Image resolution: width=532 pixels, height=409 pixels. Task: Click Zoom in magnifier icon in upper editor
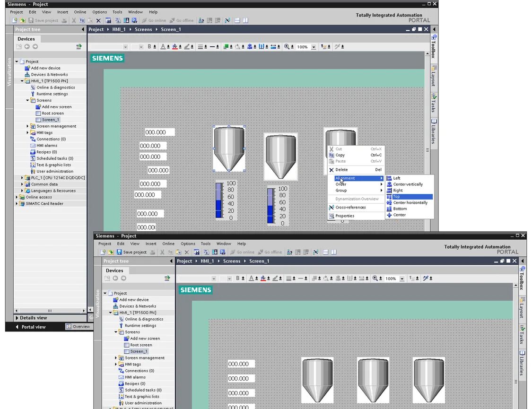(287, 46)
